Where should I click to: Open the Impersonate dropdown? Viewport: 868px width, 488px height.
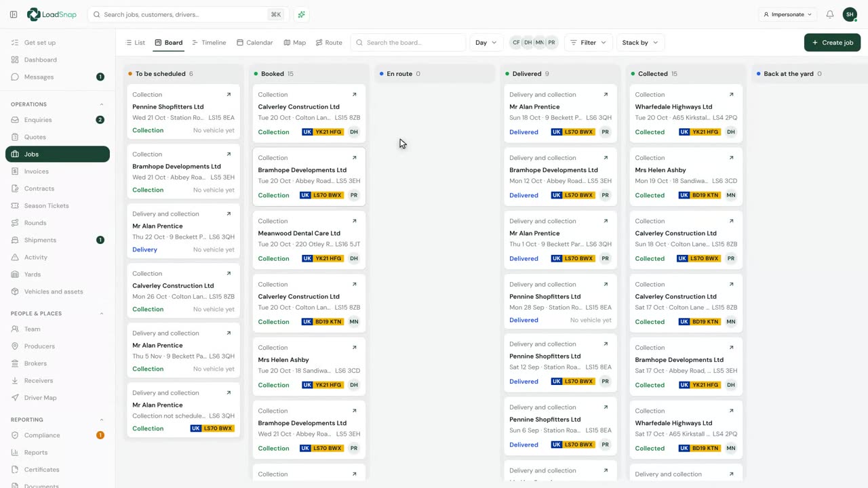787,14
